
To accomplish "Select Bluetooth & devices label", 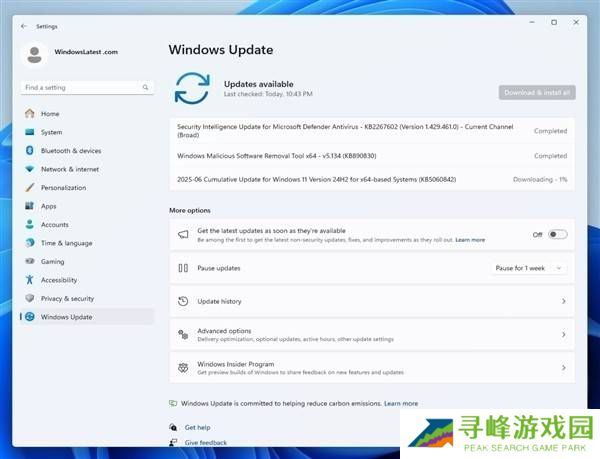I will (x=71, y=151).
